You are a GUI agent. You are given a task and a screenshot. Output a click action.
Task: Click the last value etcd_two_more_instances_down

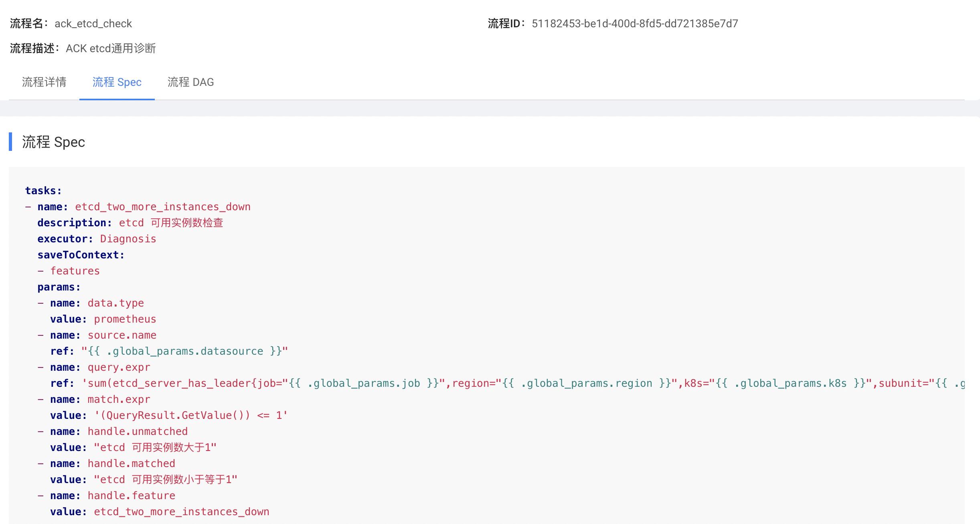coord(182,512)
